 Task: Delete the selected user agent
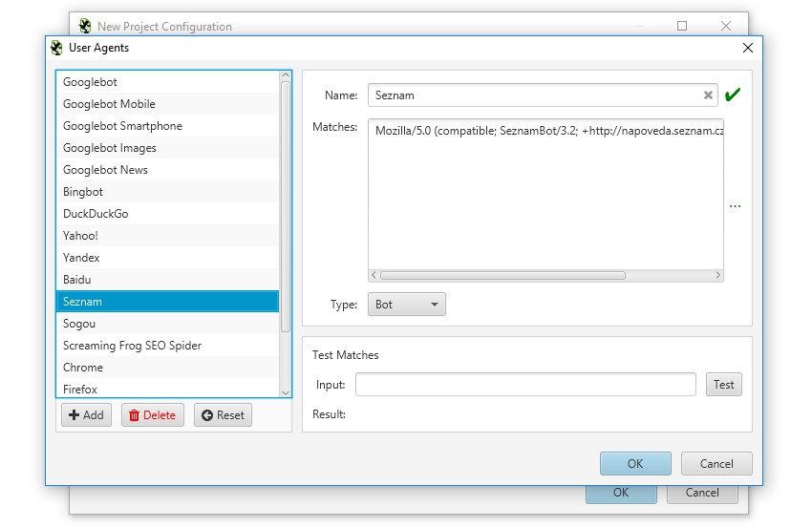click(x=153, y=415)
